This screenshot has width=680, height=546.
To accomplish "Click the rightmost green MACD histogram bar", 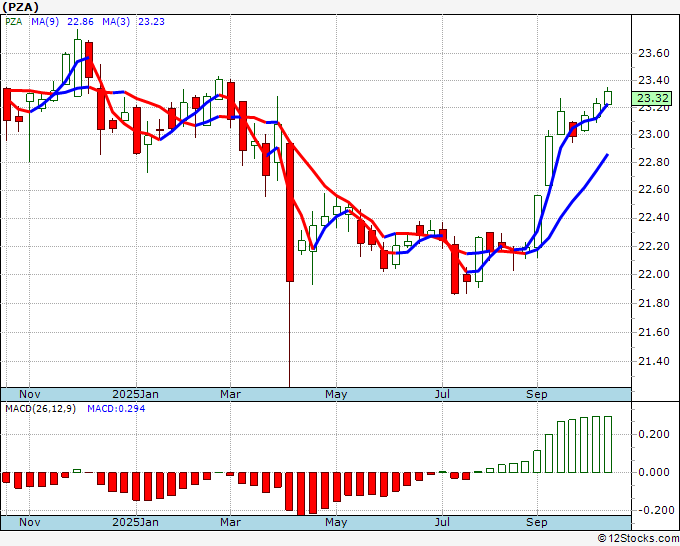I will pos(604,444).
